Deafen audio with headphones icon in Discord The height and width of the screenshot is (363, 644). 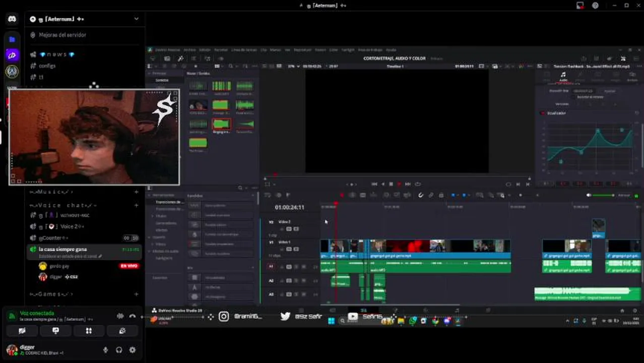pyautogui.click(x=119, y=350)
